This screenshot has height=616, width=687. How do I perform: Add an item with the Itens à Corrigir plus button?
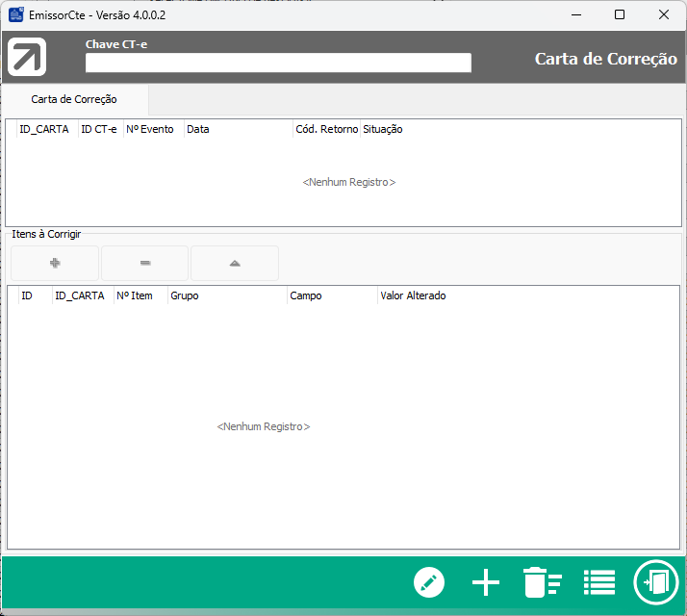click(55, 263)
